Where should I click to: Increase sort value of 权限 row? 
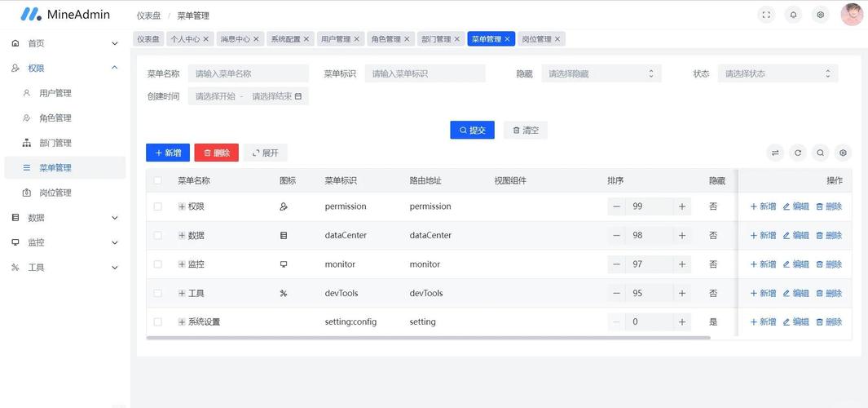coord(682,206)
